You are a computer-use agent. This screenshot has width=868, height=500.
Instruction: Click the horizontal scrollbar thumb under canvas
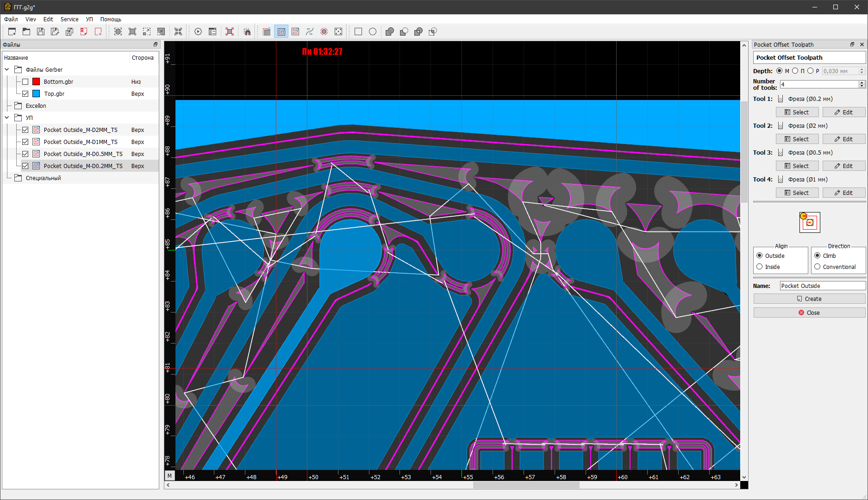(526, 485)
